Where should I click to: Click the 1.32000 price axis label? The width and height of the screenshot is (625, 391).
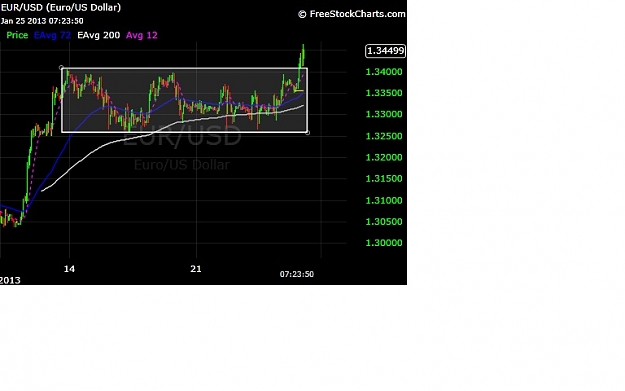[384, 157]
